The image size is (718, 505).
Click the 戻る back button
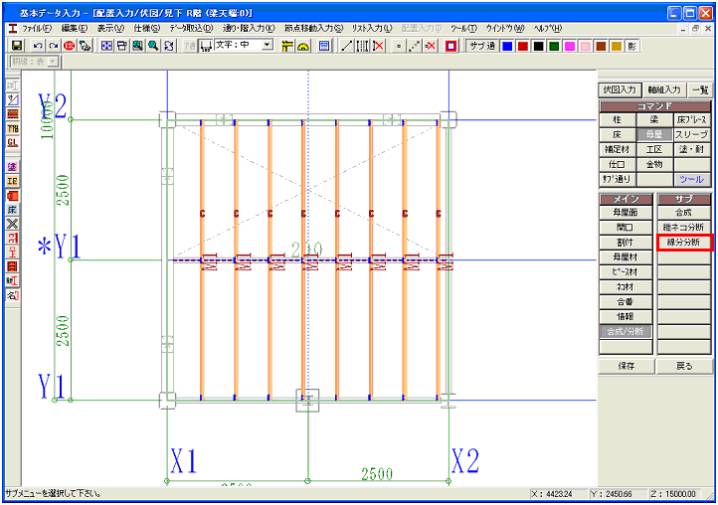tap(684, 366)
